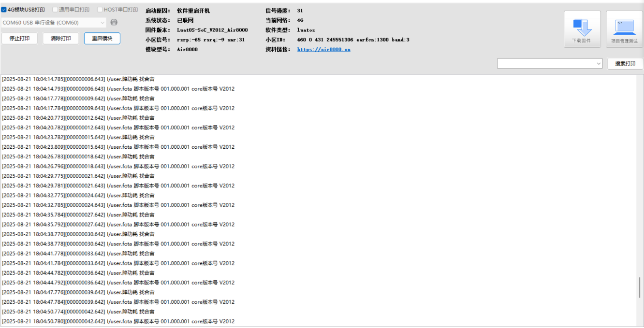Select the log line timestamped 18:04:29.775

pyautogui.click(x=78, y=176)
